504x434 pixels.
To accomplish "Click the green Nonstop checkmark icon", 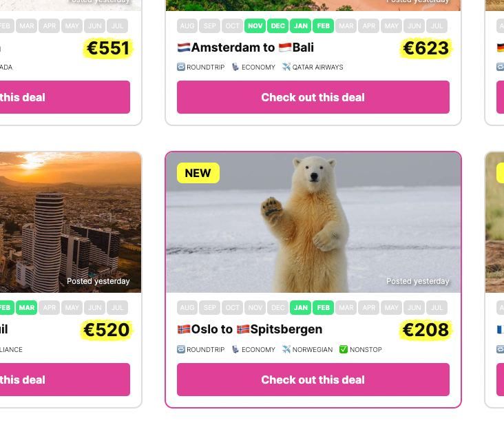I will pyautogui.click(x=344, y=349).
